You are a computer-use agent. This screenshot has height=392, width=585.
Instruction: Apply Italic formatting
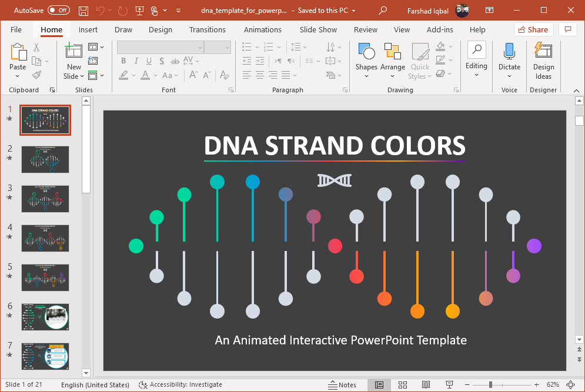136,61
